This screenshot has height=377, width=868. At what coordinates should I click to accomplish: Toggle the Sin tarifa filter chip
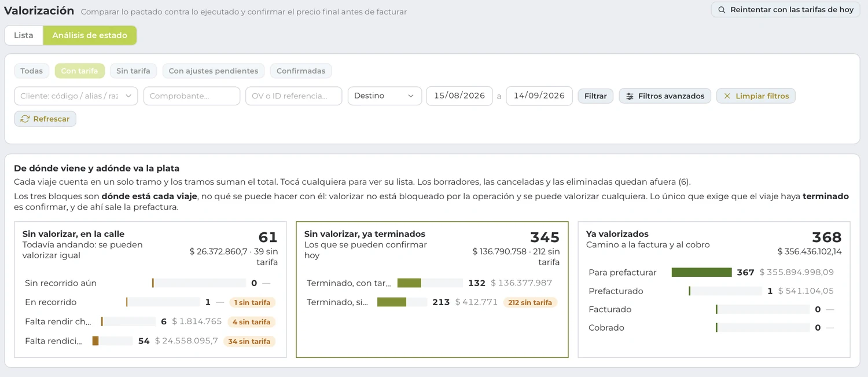133,71
